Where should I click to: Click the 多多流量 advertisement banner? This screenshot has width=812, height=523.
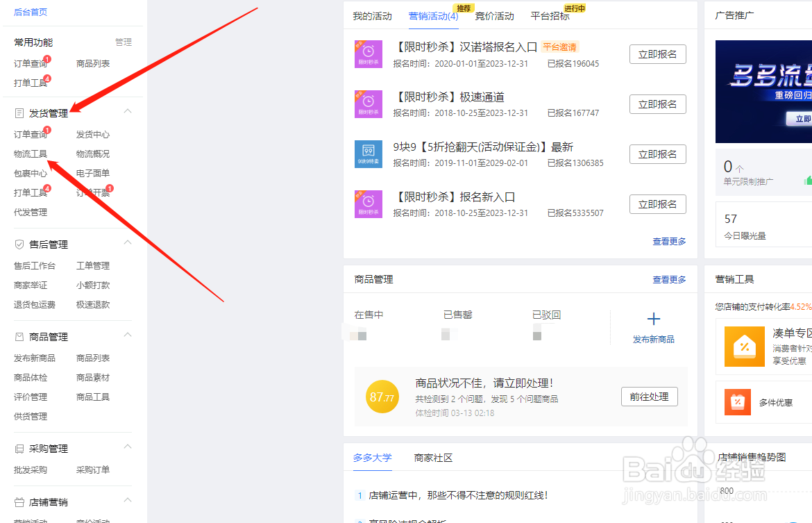pos(763,91)
